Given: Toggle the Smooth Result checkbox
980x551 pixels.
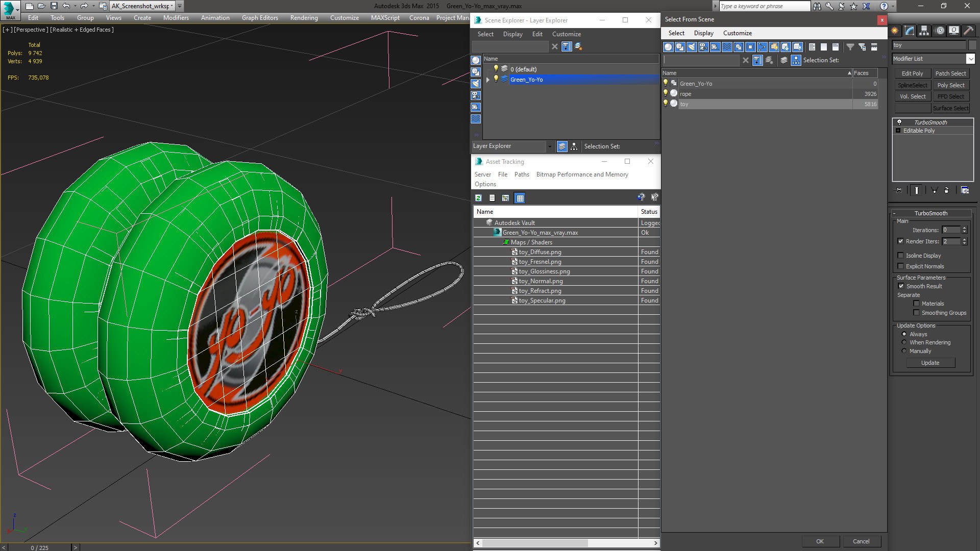Looking at the screenshot, I should 901,286.
